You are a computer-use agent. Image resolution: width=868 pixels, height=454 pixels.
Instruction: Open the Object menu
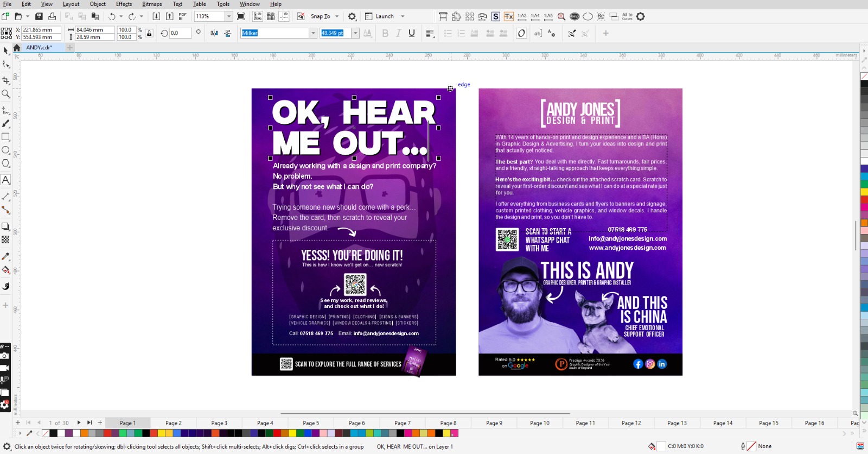tap(98, 4)
